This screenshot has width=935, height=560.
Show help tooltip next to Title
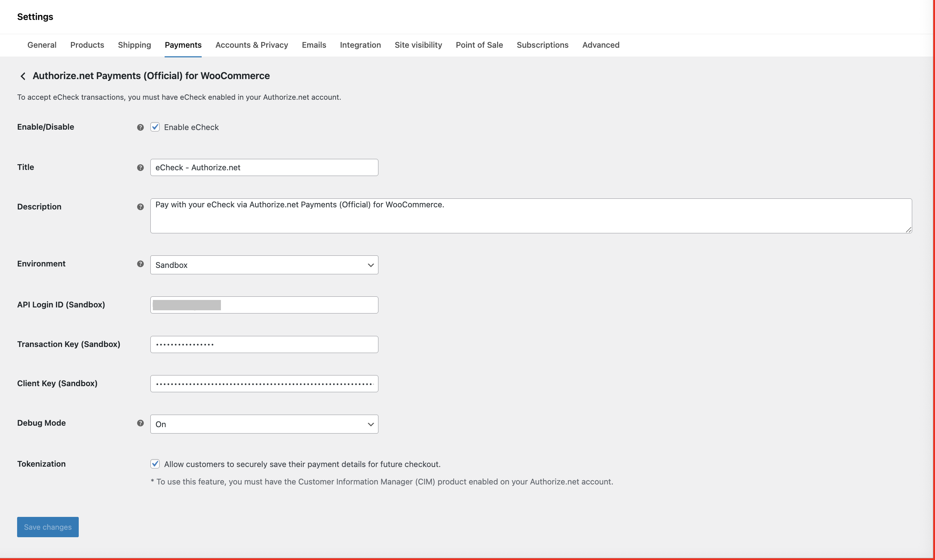pyautogui.click(x=140, y=167)
